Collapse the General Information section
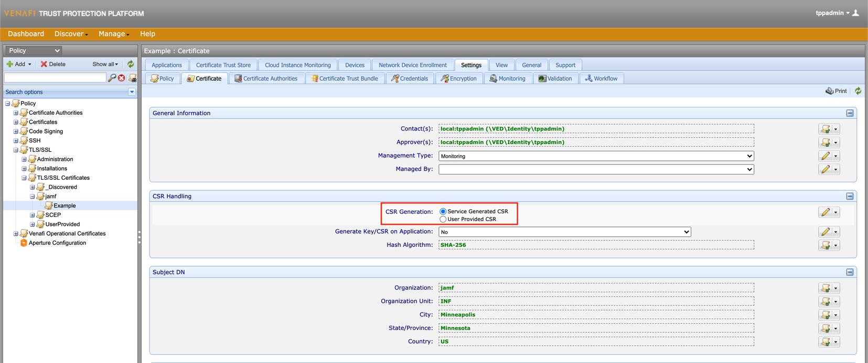 [850, 113]
